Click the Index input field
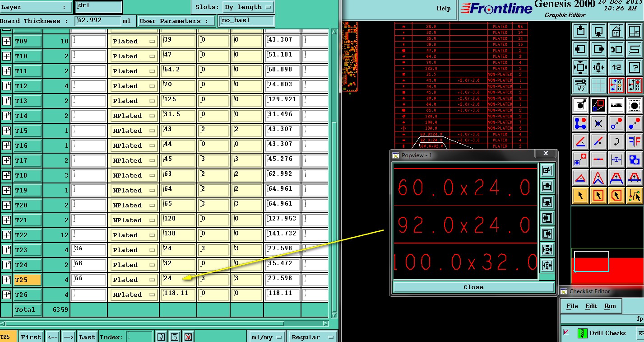Screen dimensions: 644x342 pyautogui.click(x=139, y=337)
